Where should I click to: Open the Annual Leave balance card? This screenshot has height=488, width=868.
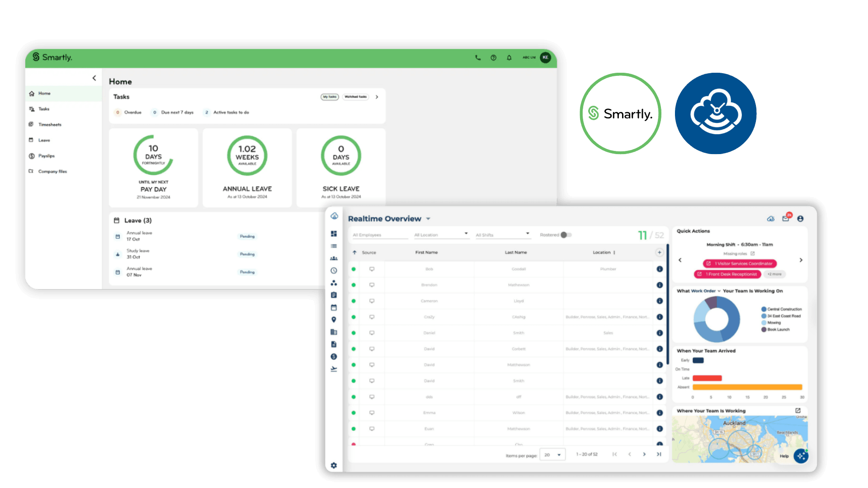point(247,168)
